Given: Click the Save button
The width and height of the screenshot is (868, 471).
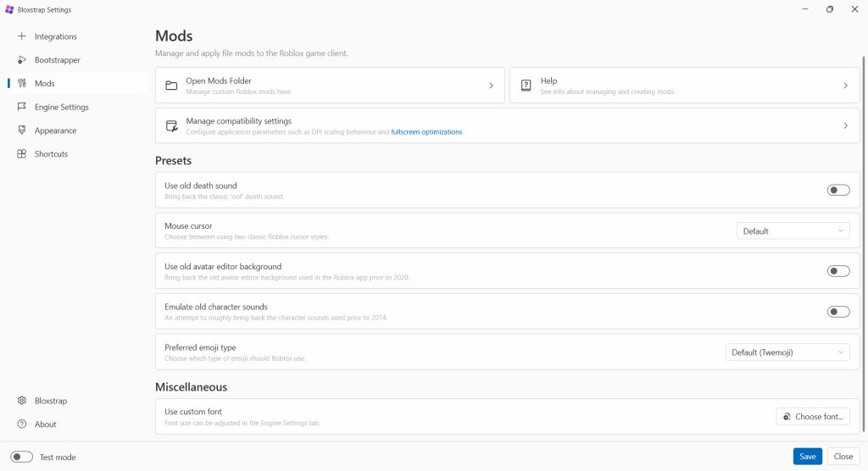Looking at the screenshot, I should (x=807, y=456).
